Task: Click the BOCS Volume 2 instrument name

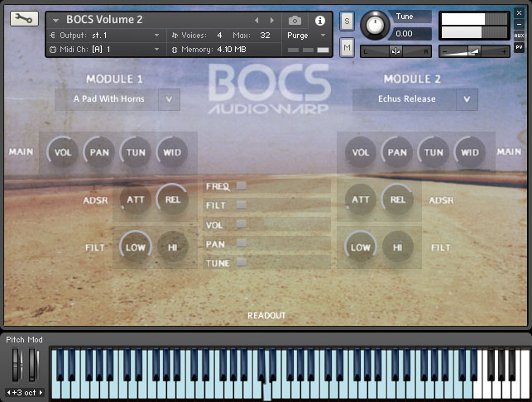Action: 104,20
